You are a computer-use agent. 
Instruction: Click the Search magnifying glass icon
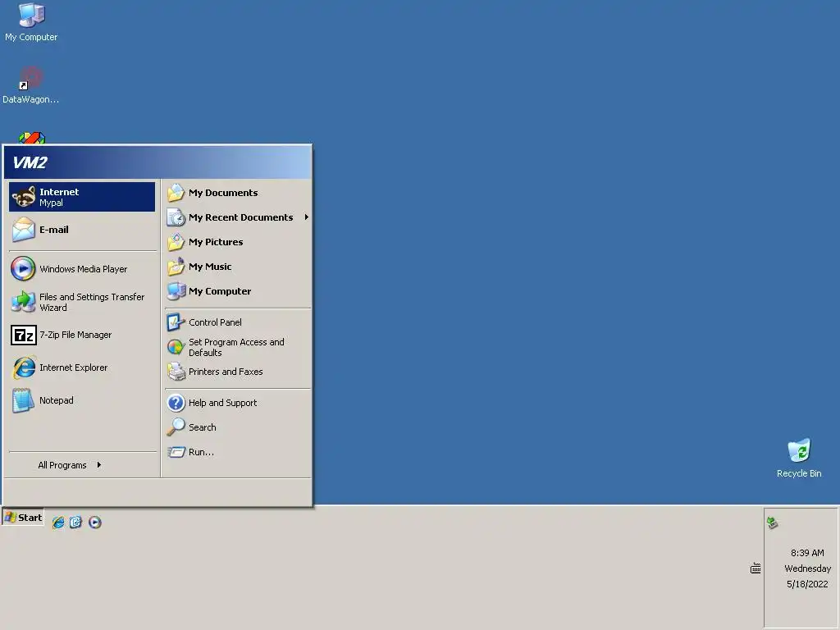click(x=176, y=427)
